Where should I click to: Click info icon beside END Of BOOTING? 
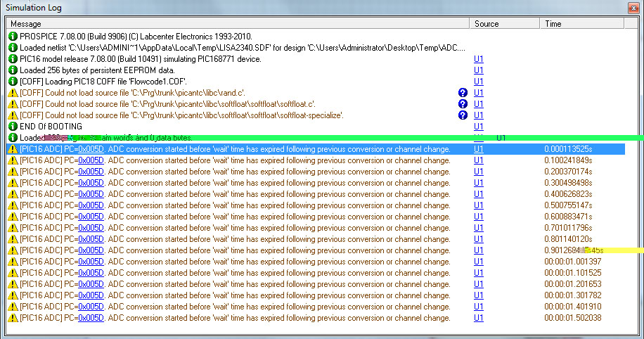[x=13, y=127]
